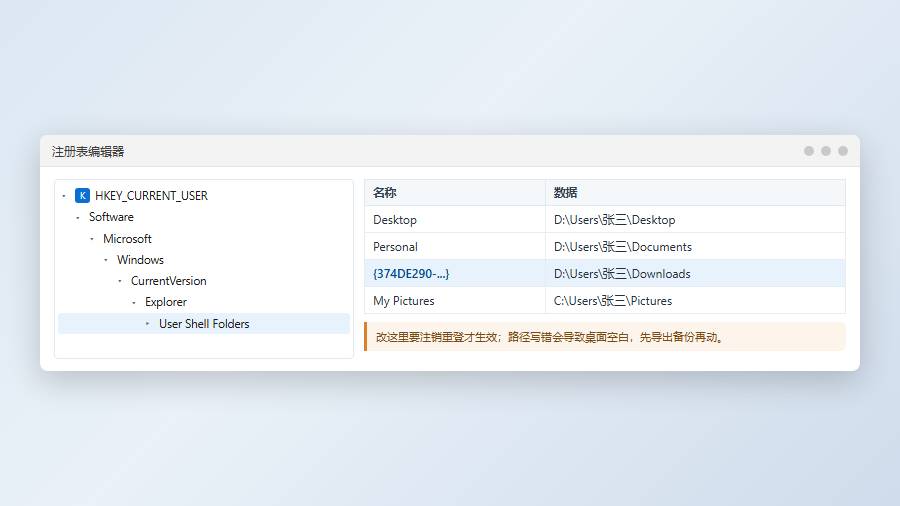Collapse the CurrentVersion node arrow
The width and height of the screenshot is (900, 506).
[119, 281]
